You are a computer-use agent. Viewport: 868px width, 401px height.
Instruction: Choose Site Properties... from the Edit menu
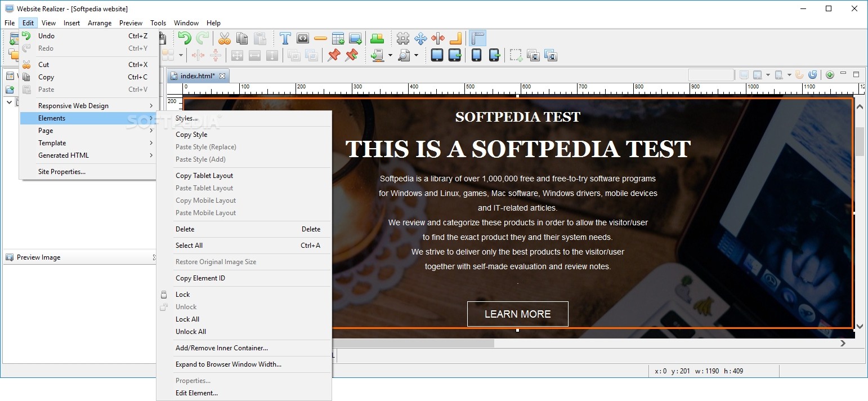point(88,172)
